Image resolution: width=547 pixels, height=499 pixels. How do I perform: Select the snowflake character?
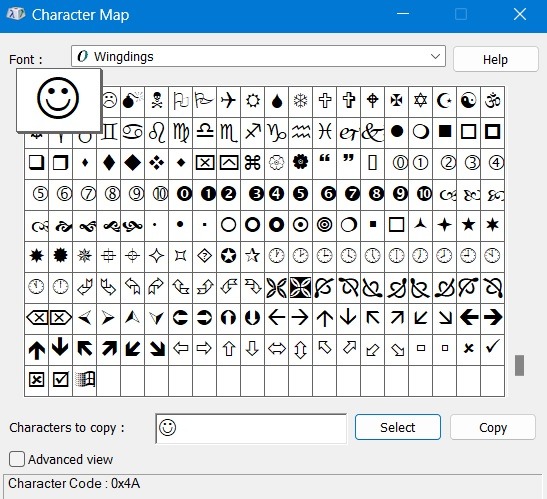[300, 101]
